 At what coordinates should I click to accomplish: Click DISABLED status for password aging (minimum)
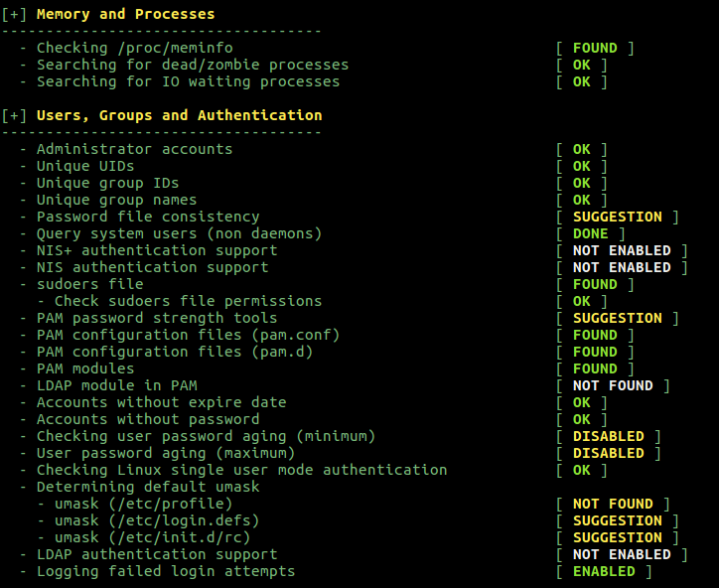(609, 436)
